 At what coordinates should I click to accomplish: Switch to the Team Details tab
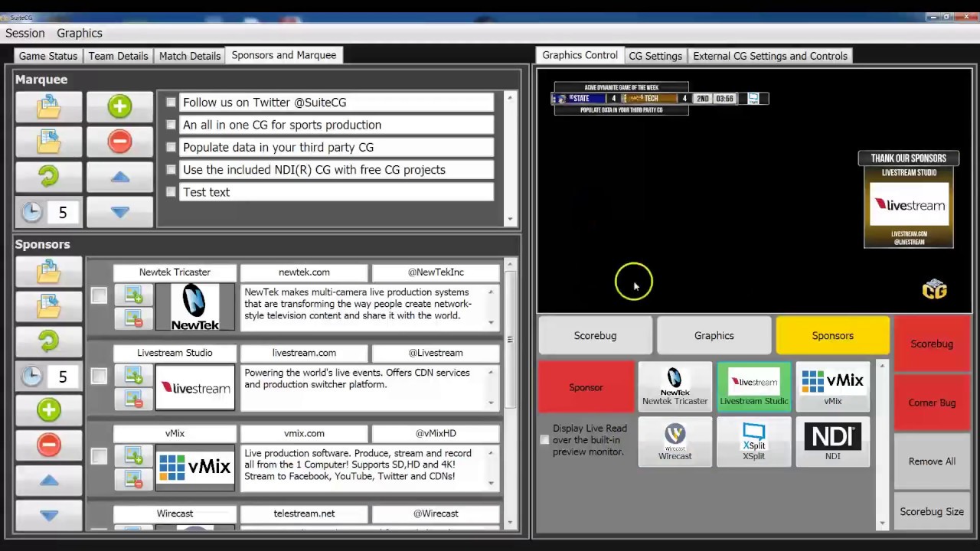click(118, 56)
